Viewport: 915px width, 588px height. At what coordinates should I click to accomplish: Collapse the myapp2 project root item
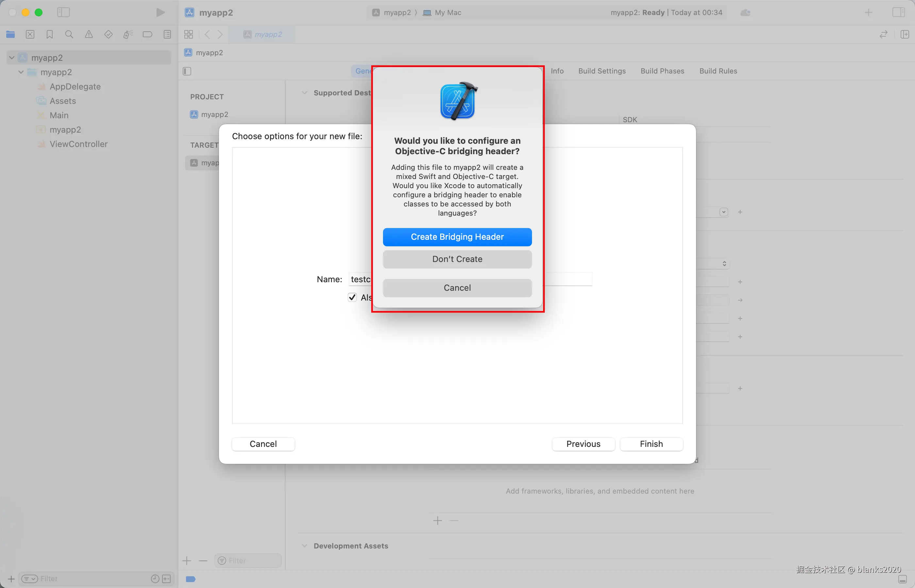(x=12, y=57)
